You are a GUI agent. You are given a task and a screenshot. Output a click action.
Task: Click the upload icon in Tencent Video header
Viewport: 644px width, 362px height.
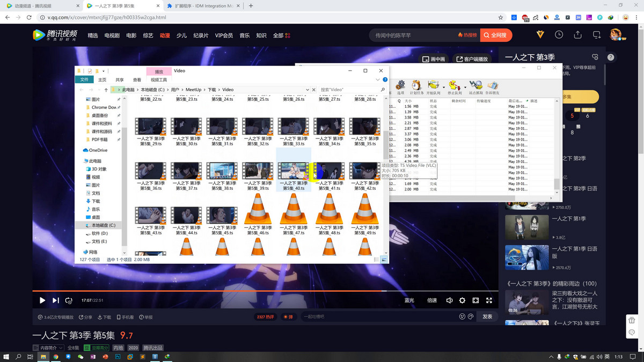pos(578,35)
